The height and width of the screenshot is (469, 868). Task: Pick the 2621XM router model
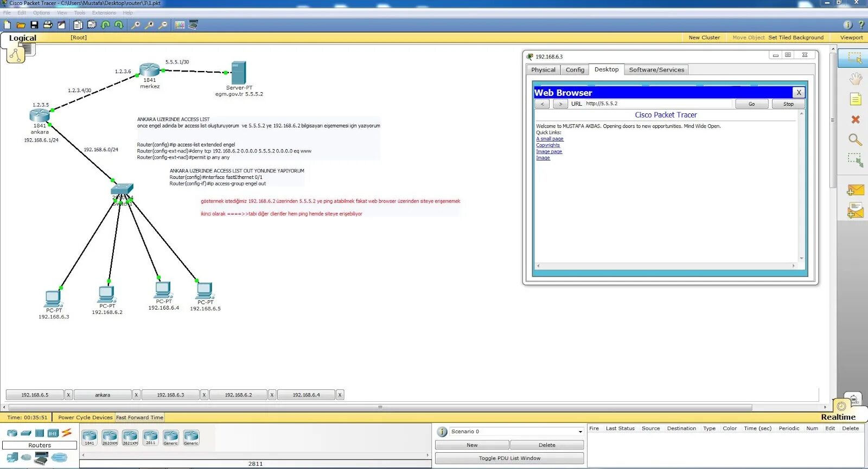pos(130,437)
